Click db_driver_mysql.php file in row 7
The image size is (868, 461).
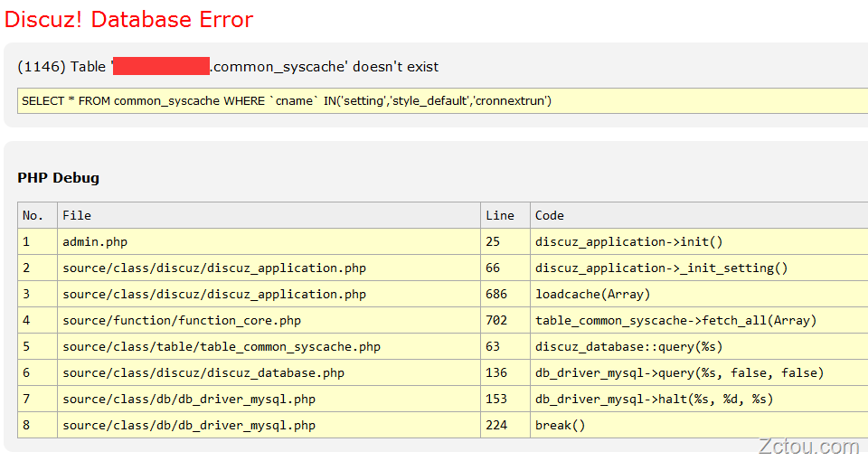click(269, 399)
